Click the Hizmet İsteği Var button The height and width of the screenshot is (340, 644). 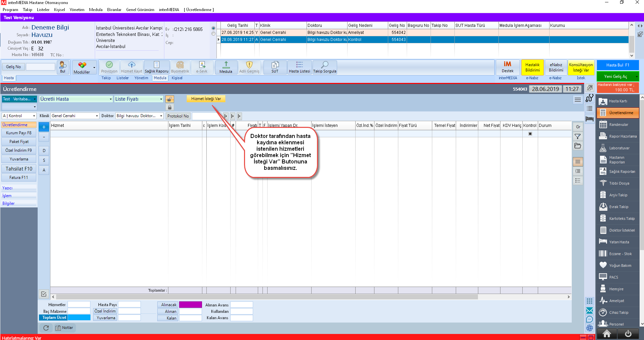(x=206, y=99)
